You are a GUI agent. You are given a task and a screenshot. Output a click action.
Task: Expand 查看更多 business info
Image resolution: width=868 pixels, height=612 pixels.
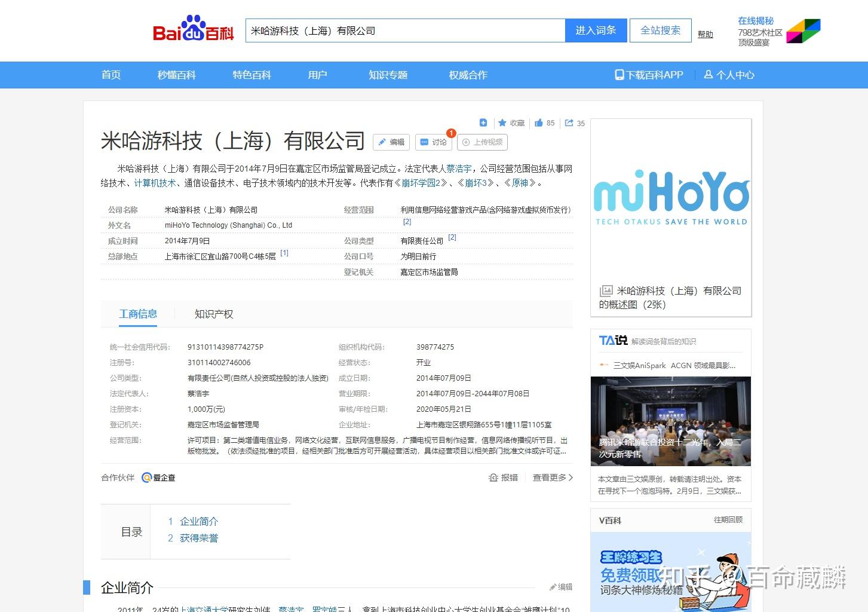(553, 478)
